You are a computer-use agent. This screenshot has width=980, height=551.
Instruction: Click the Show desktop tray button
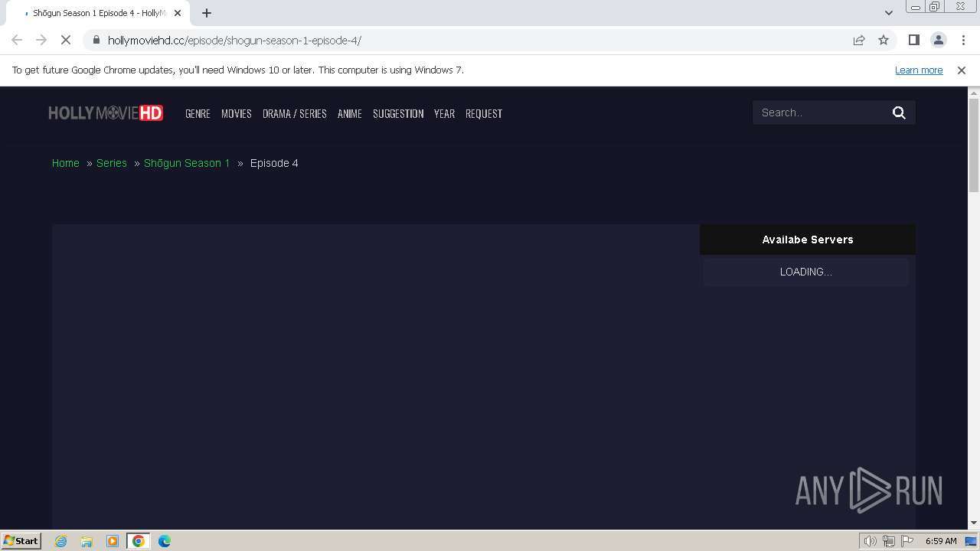(972, 541)
